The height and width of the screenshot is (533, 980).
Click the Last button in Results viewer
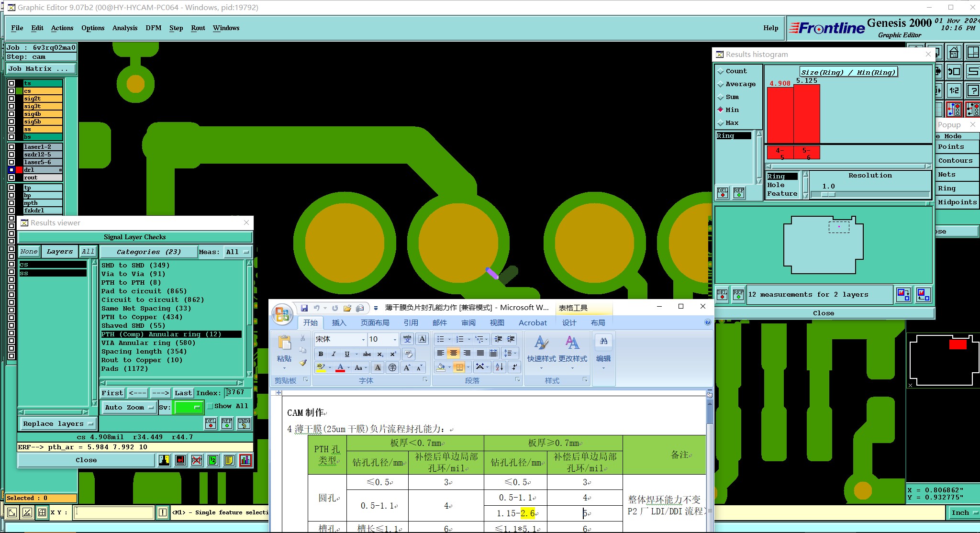tap(183, 393)
